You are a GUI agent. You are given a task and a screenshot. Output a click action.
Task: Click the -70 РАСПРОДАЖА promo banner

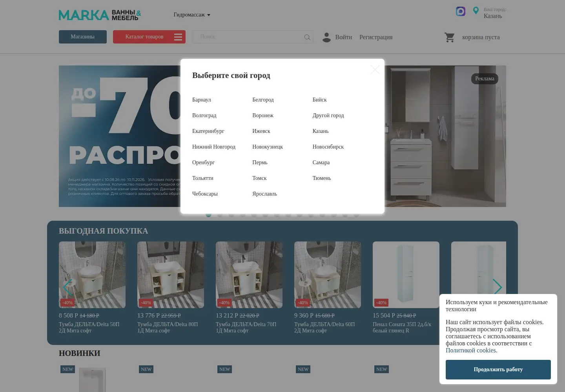[120, 136]
